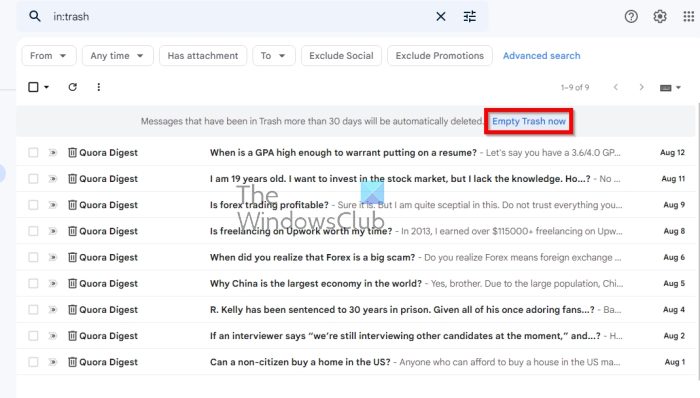Click importance marker on Aug 2 email

tap(53, 336)
